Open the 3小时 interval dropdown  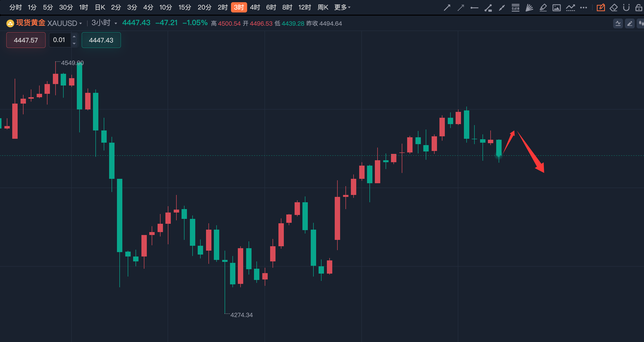116,23
